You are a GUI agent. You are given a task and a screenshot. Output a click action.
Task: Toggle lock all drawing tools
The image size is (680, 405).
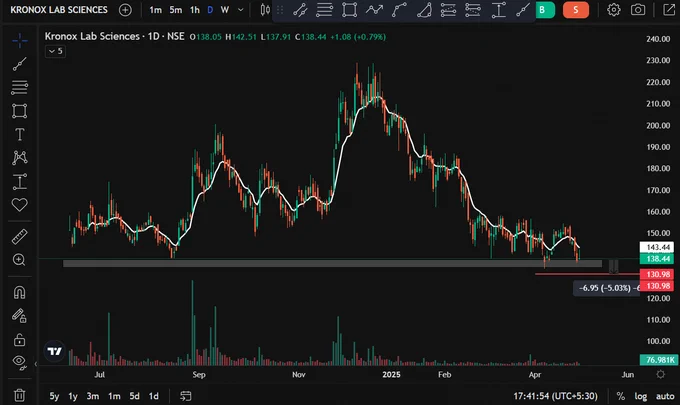point(20,340)
